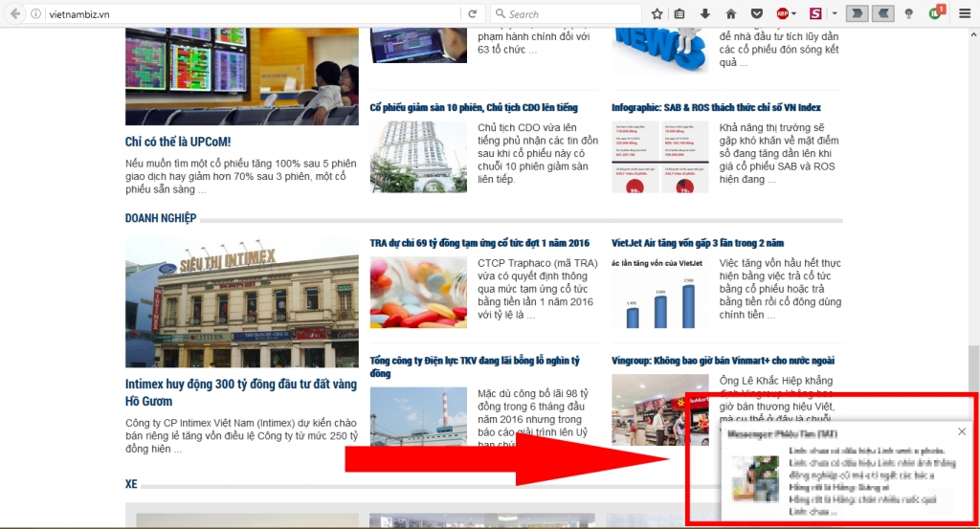
Task: Open the Downloads panel
Action: click(x=705, y=13)
